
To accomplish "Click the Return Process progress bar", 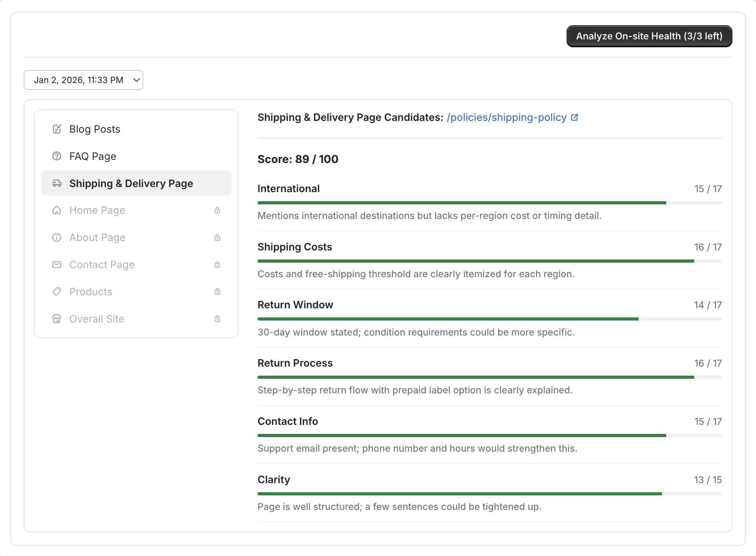I will point(490,377).
